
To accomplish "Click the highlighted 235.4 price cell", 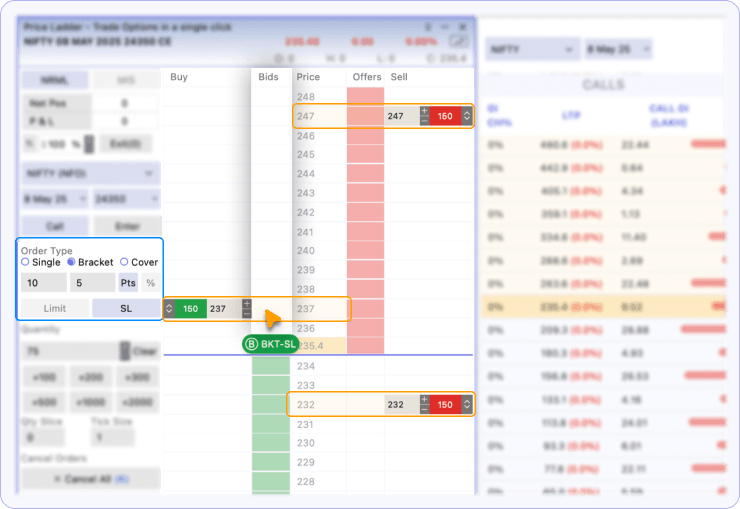I will click(319, 346).
